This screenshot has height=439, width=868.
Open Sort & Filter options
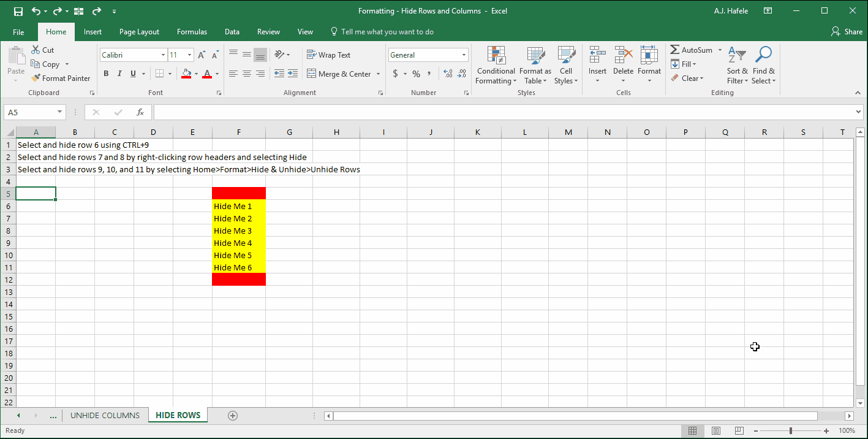tap(737, 65)
